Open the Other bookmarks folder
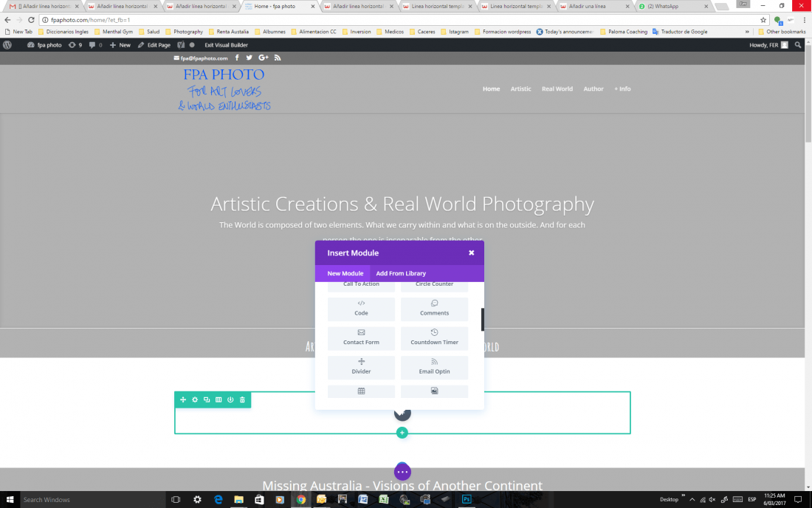812x508 pixels. (x=782, y=32)
